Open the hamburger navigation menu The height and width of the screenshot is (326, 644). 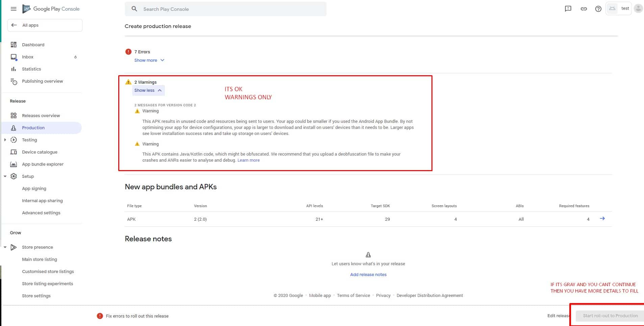point(14,9)
